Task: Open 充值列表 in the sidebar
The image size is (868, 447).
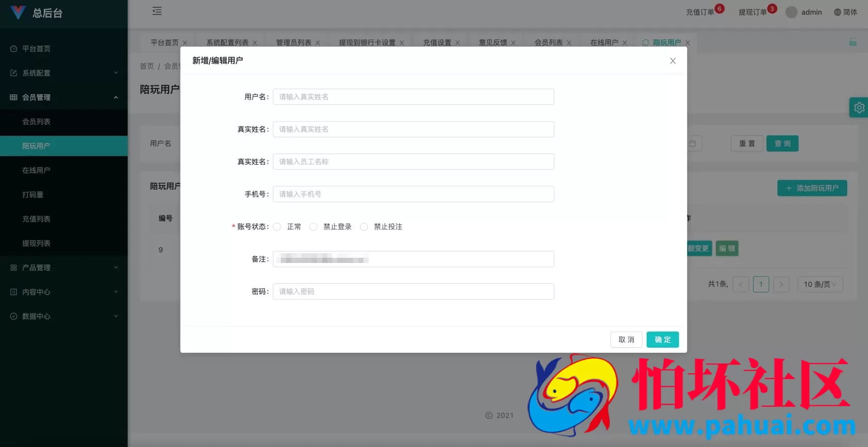Action: tap(64, 219)
